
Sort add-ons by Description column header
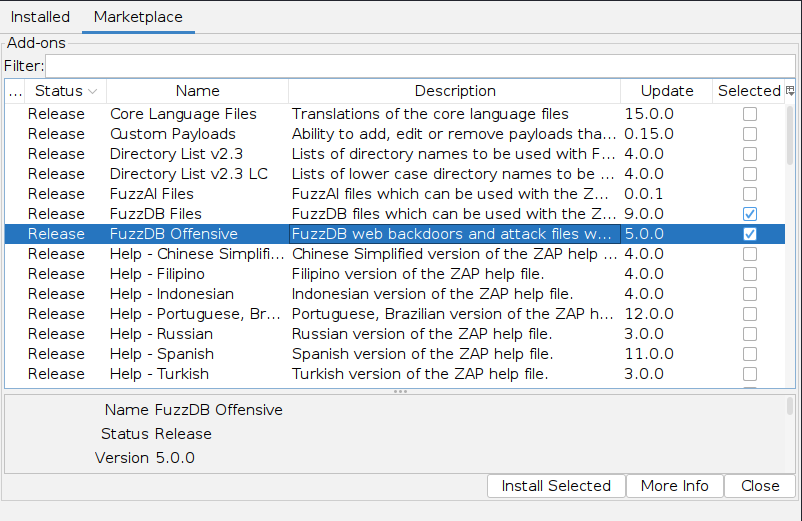455,91
